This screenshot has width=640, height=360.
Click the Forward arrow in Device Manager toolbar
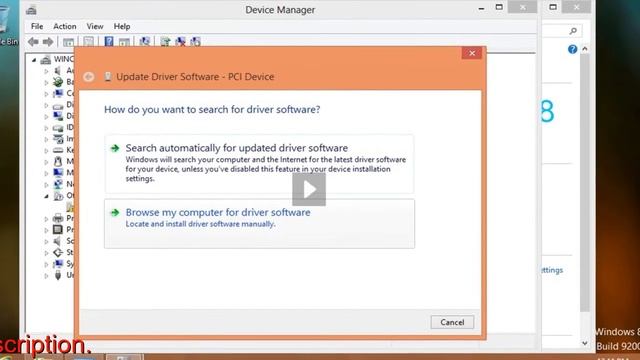pyautogui.click(x=48, y=42)
